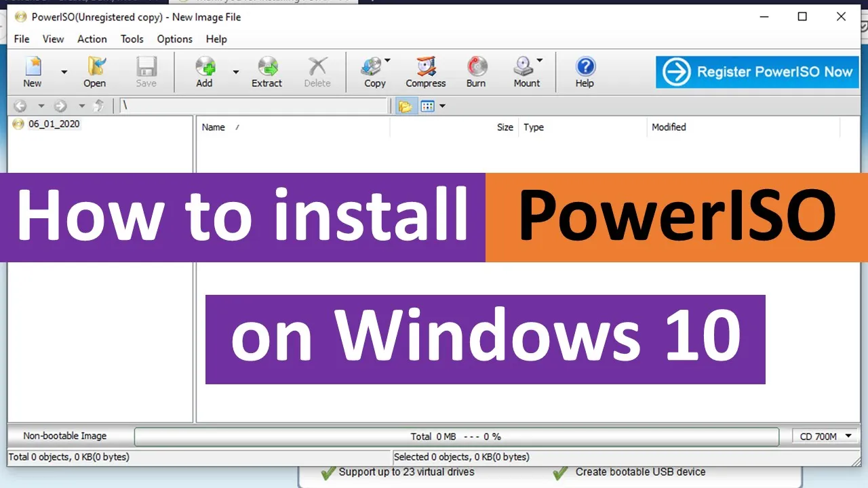This screenshot has height=488, width=868.
Task: Open the Tools menu
Action: 132,39
